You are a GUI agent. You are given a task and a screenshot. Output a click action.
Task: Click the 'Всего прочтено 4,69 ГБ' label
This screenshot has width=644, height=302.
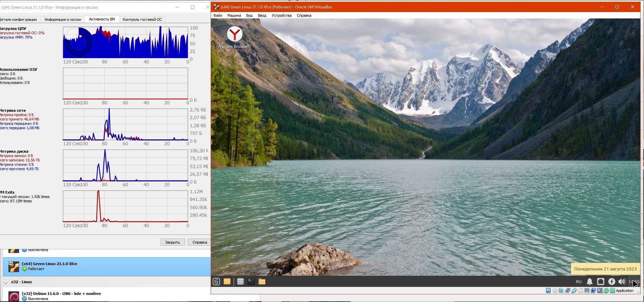19,169
